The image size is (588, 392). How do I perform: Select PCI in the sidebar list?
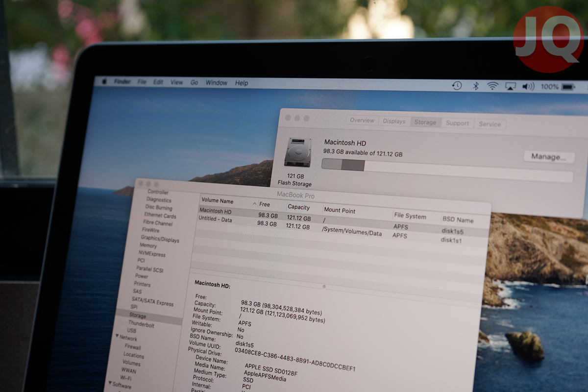141,261
